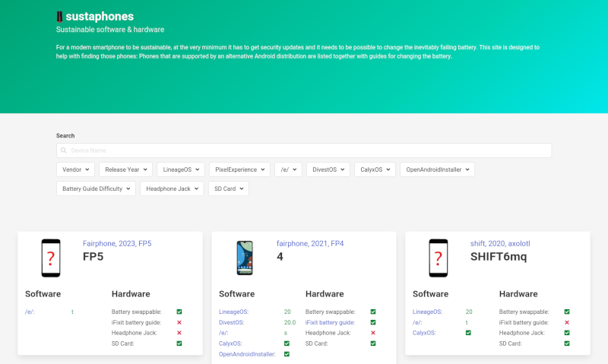Click SHIFT6mq Battery swappable check icon
Image resolution: width=608 pixels, height=364 pixels.
click(567, 312)
